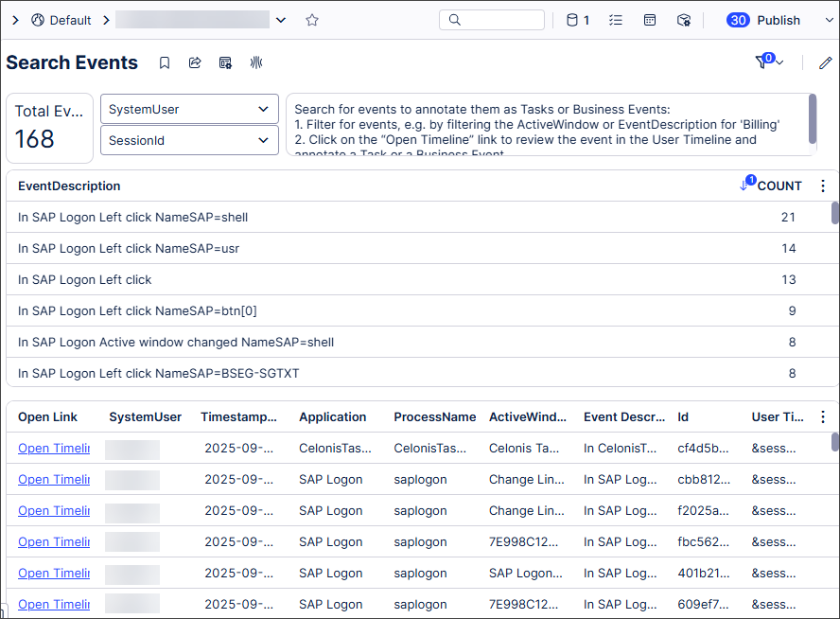
Task: Open the filter funnel icon with badge
Action: pyautogui.click(x=762, y=63)
